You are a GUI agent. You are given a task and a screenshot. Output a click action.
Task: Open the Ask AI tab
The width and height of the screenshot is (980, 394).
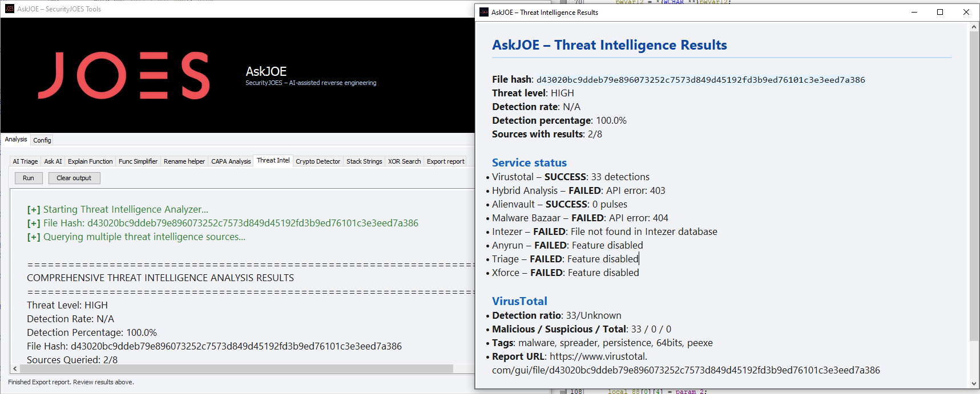tap(53, 161)
